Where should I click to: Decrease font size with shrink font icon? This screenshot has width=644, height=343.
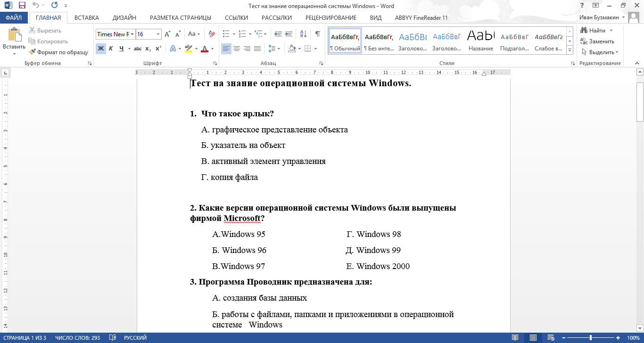(x=178, y=34)
